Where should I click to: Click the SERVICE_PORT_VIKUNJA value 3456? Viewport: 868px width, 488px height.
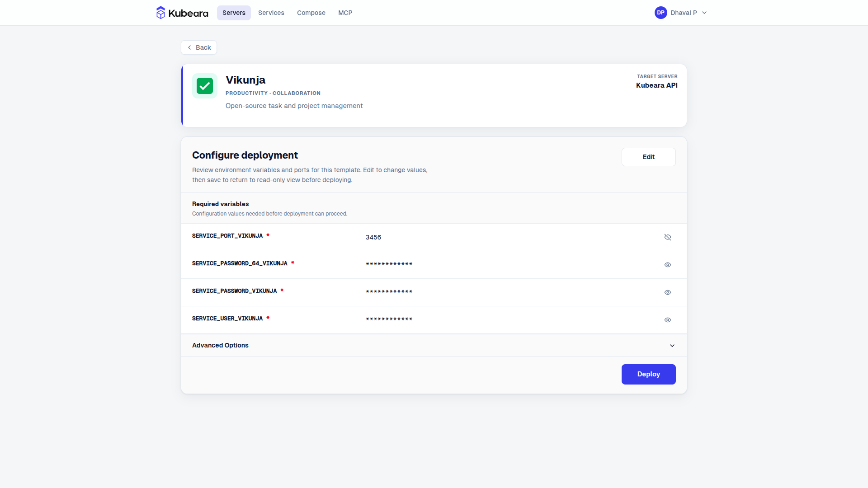click(x=373, y=237)
